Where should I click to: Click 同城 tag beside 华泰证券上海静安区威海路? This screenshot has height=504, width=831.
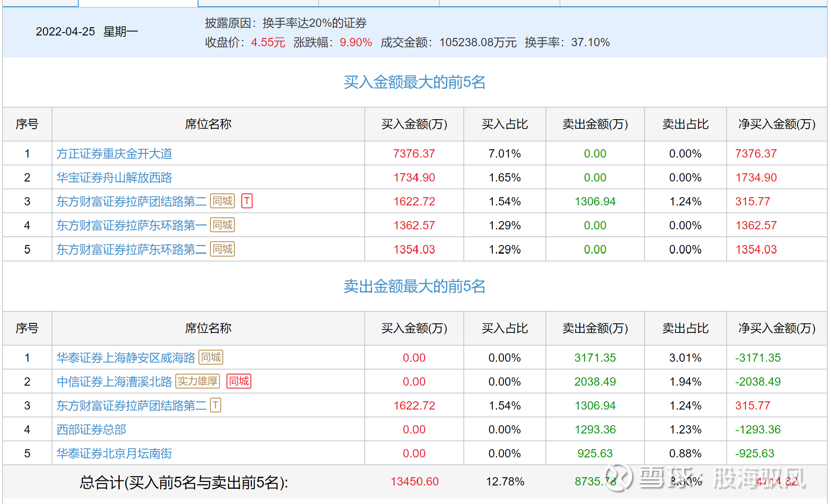point(211,357)
